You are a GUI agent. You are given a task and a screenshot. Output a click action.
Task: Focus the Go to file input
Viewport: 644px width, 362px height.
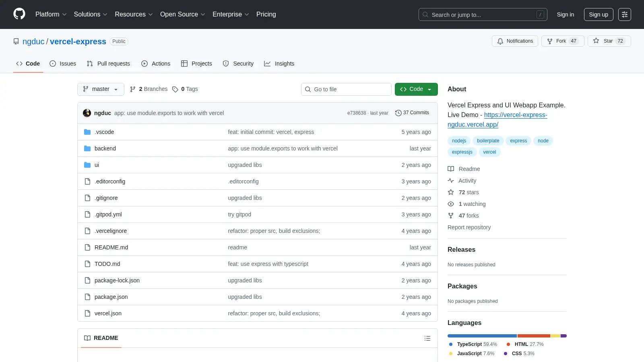tap(346, 89)
